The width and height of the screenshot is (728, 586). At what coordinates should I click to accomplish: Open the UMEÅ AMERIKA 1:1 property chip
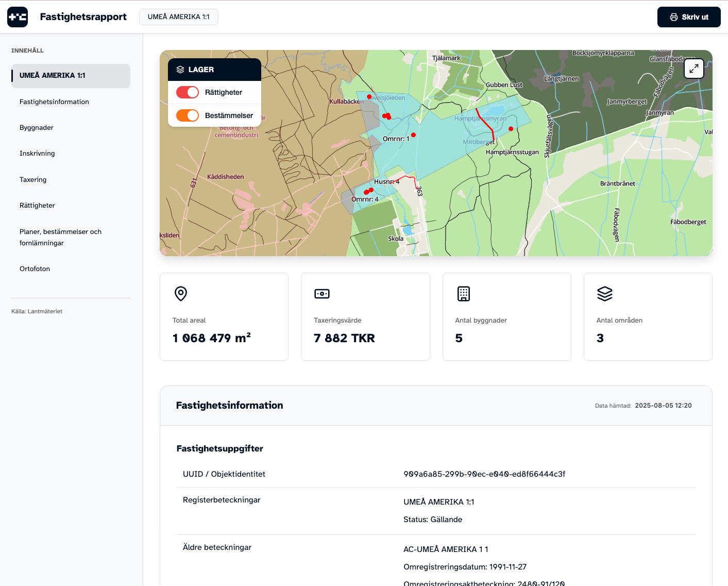[179, 17]
